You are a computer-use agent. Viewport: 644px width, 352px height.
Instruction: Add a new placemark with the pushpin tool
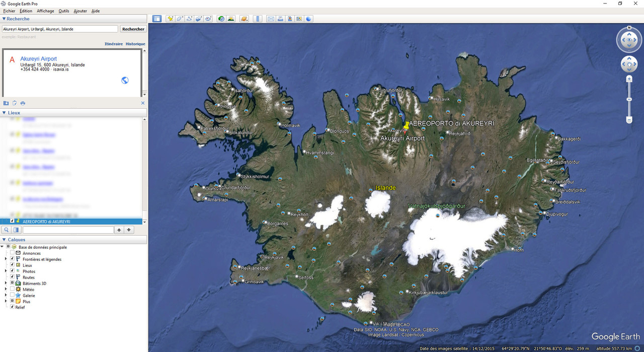pyautogui.click(x=171, y=19)
